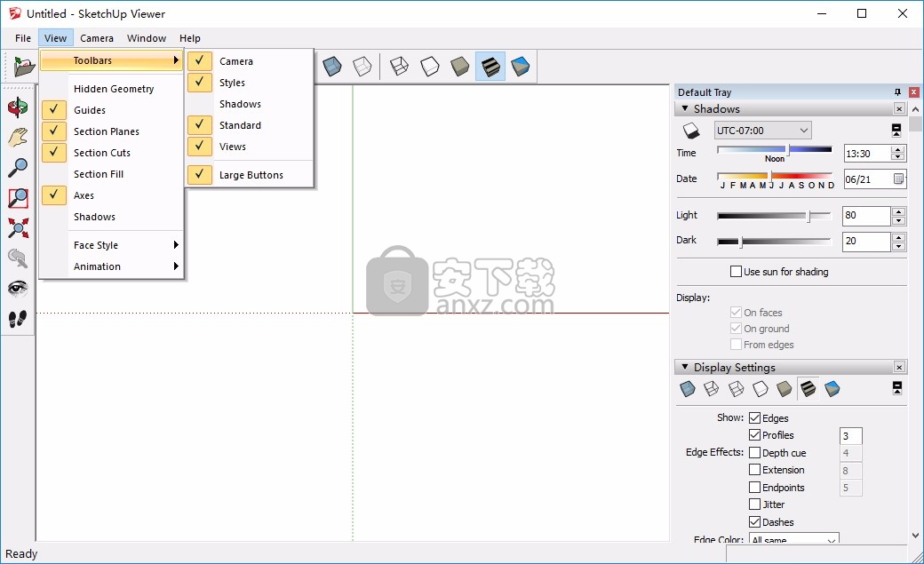Select the Look Around eye tool
Viewport: 924px width, 564px height.
18,288
